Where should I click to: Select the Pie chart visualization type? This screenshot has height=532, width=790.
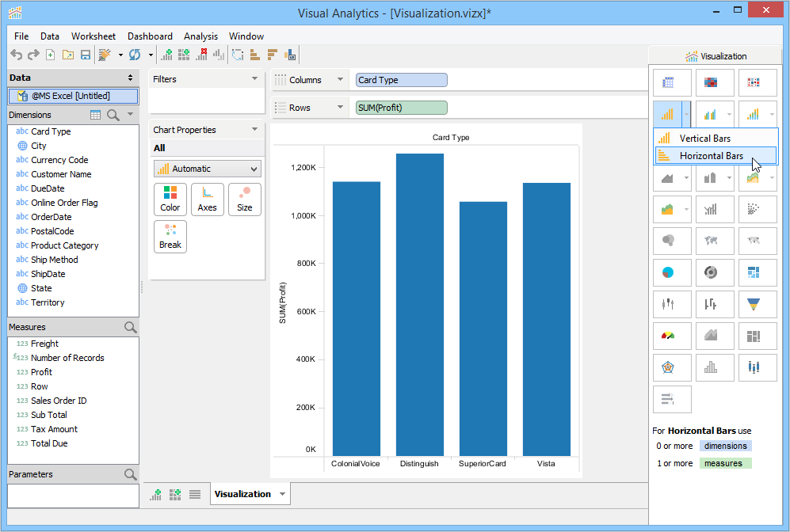point(668,272)
